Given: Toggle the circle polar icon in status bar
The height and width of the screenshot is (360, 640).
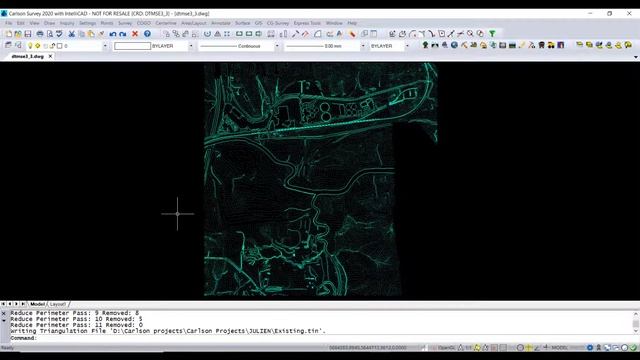Looking at the screenshot, I should pos(520,348).
